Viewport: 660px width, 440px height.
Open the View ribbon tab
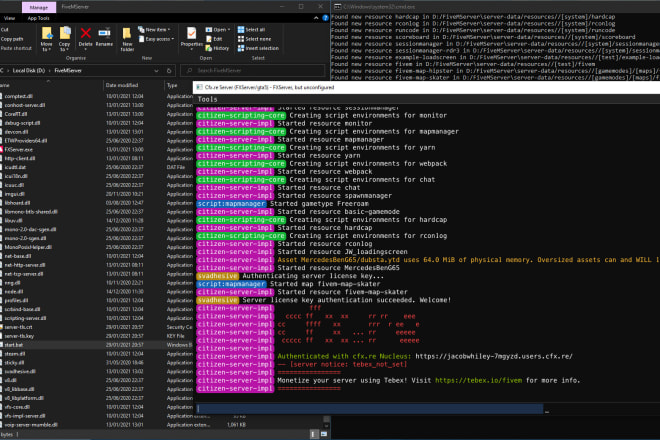[9, 18]
